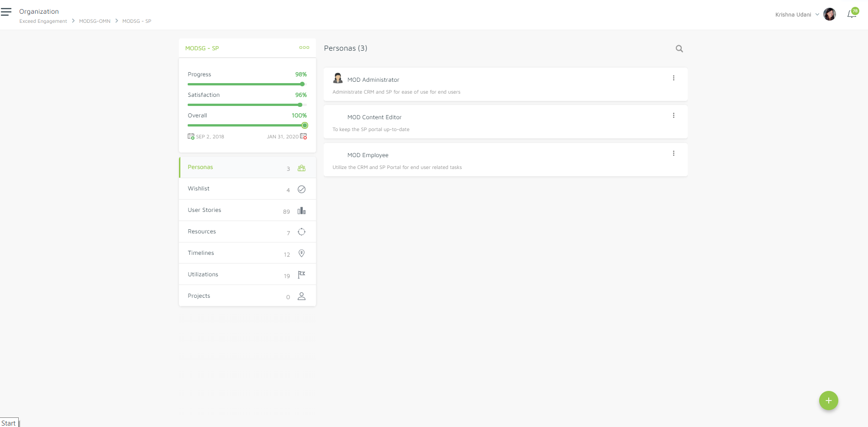868x427 pixels.
Task: Open the MOD Content Editor options menu
Action: [673, 115]
